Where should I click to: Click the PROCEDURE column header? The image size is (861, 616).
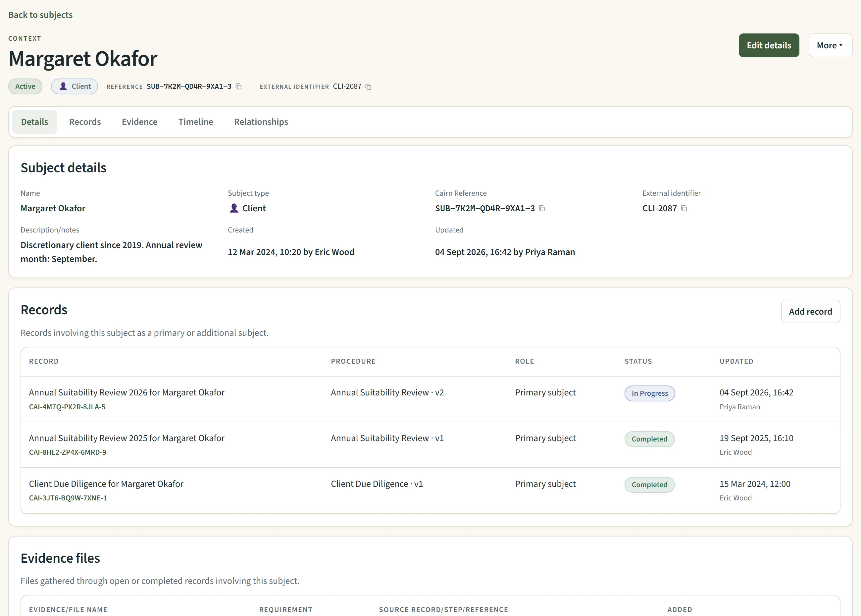(353, 361)
